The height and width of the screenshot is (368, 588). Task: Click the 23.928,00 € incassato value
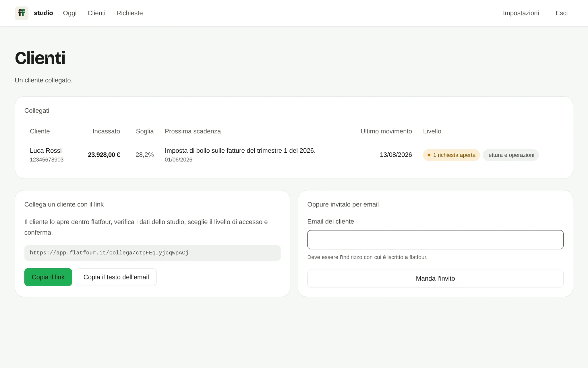[x=104, y=155]
